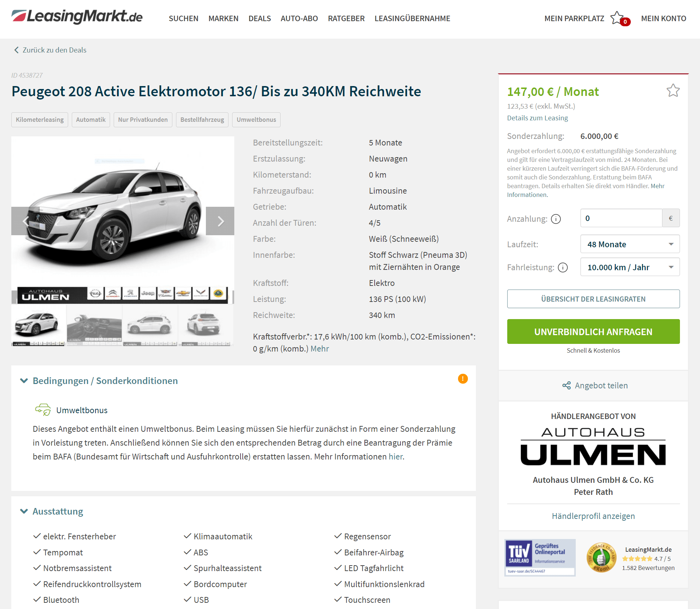
Task: Click the Umweltbonus tag
Action: 256,120
